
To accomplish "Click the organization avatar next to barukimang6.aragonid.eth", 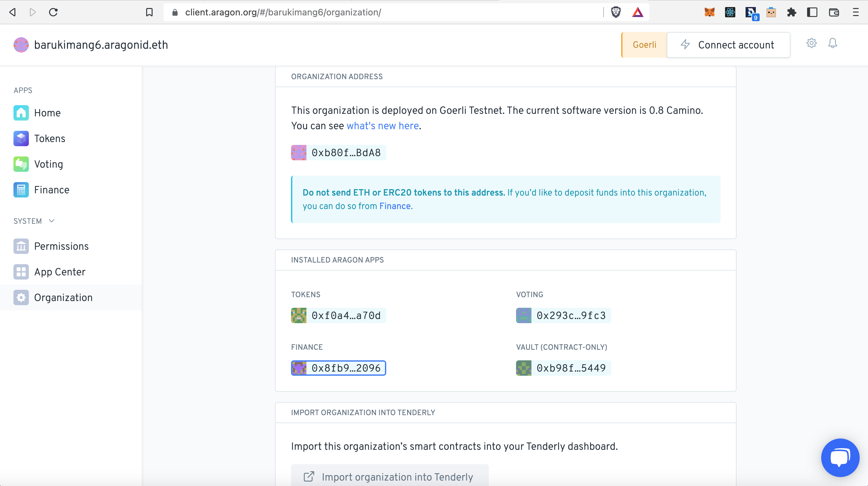I will [x=21, y=45].
